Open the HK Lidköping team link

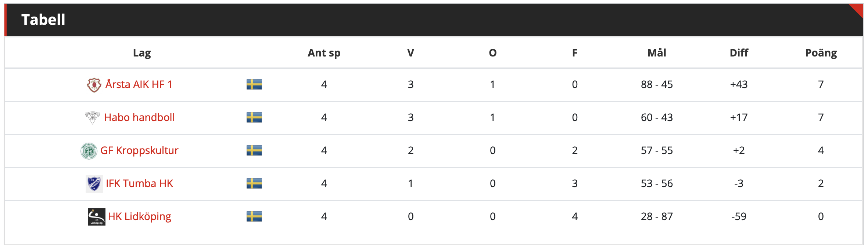pos(140,217)
